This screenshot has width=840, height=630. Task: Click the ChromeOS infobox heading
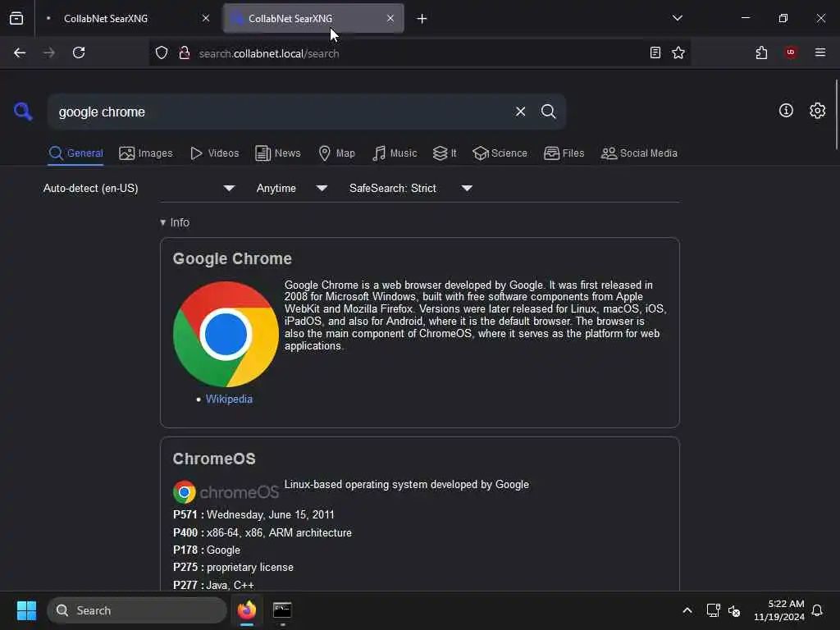[x=214, y=459]
